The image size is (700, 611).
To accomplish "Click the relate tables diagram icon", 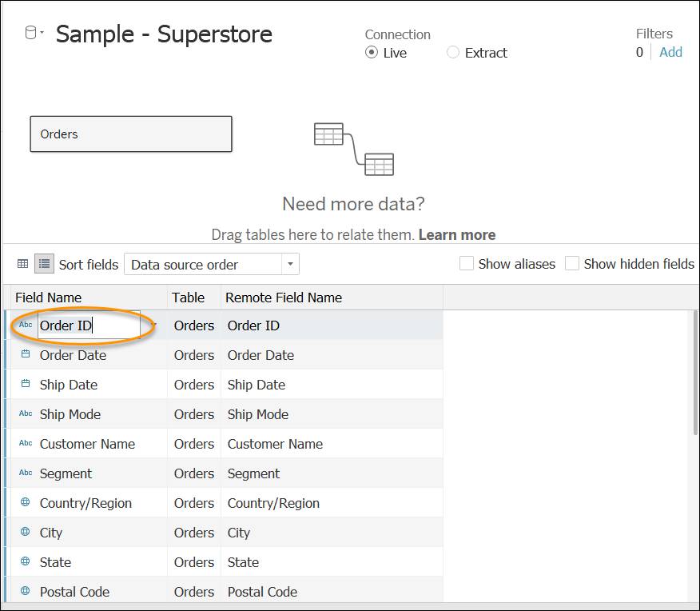I will click(x=354, y=150).
